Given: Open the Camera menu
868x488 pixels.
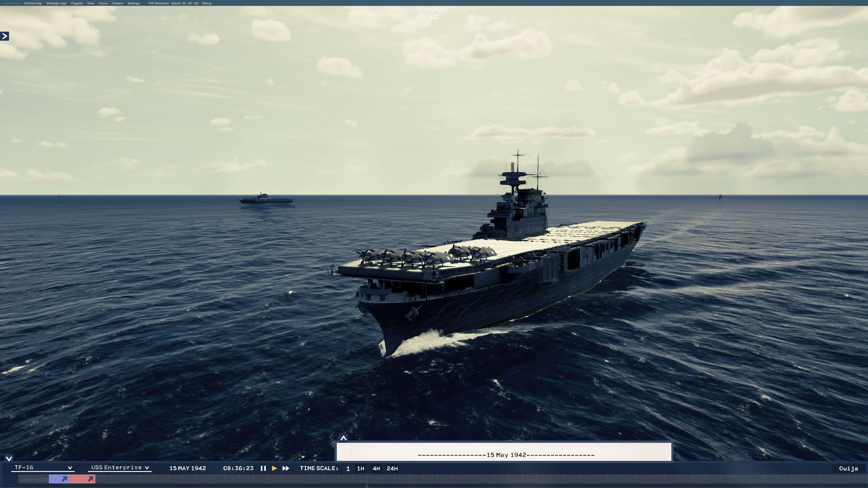Looking at the screenshot, I should pos(118,3).
